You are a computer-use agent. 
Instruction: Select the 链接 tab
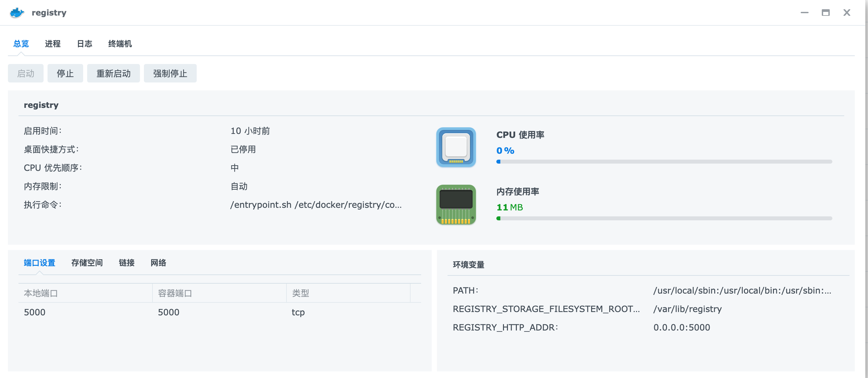click(x=127, y=263)
